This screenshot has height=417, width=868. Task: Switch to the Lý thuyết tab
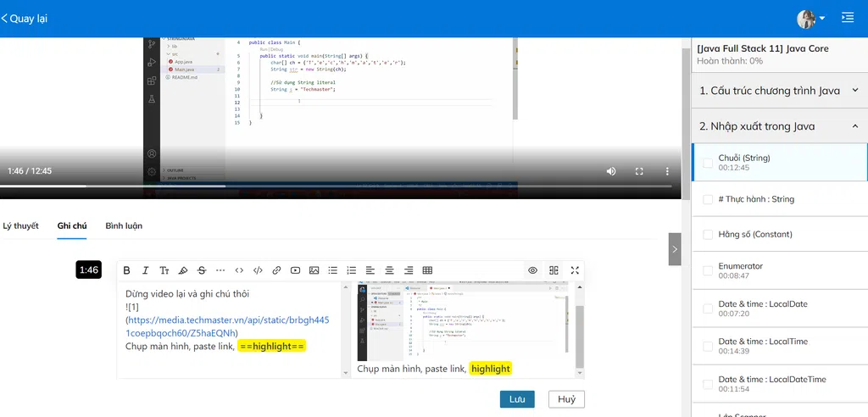click(20, 226)
